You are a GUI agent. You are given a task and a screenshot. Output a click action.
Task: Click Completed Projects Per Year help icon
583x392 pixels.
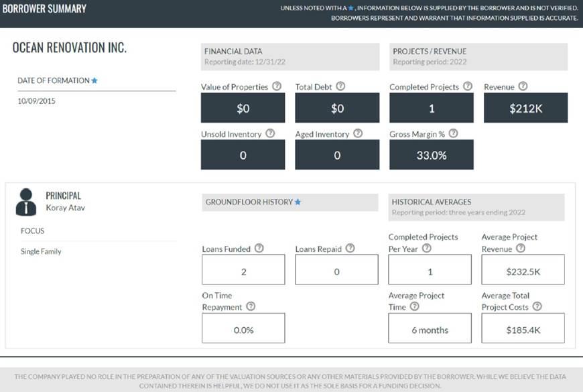pyautogui.click(x=427, y=248)
